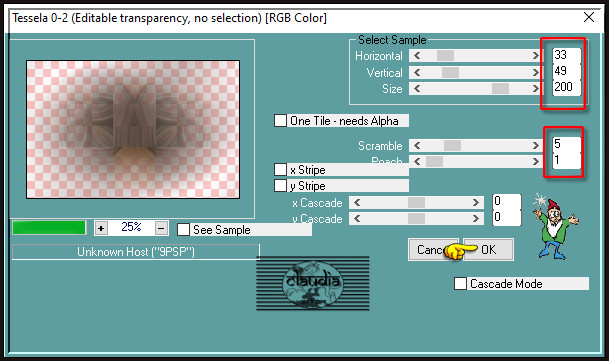Click the Scramble slider left arrow
Image resolution: width=609 pixels, height=361 pixels.
[x=417, y=146]
